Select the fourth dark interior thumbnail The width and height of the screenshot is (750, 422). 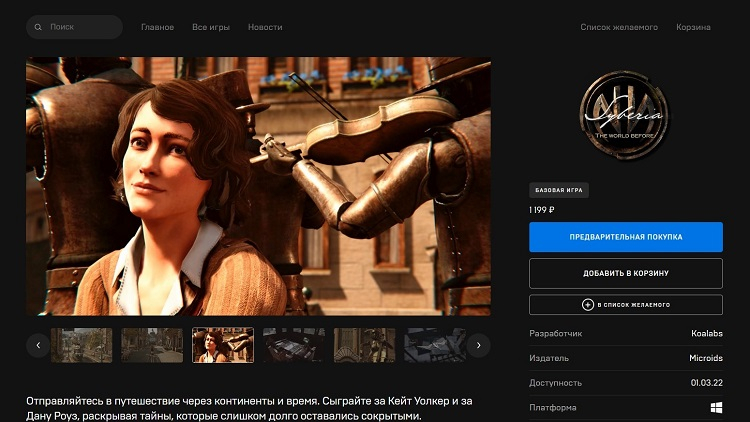point(294,345)
